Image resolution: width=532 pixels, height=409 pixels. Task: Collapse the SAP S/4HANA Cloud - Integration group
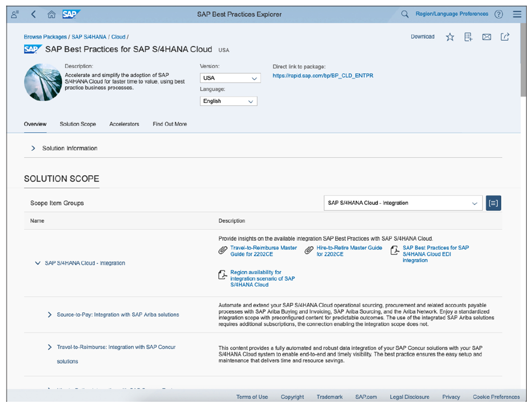tap(38, 262)
